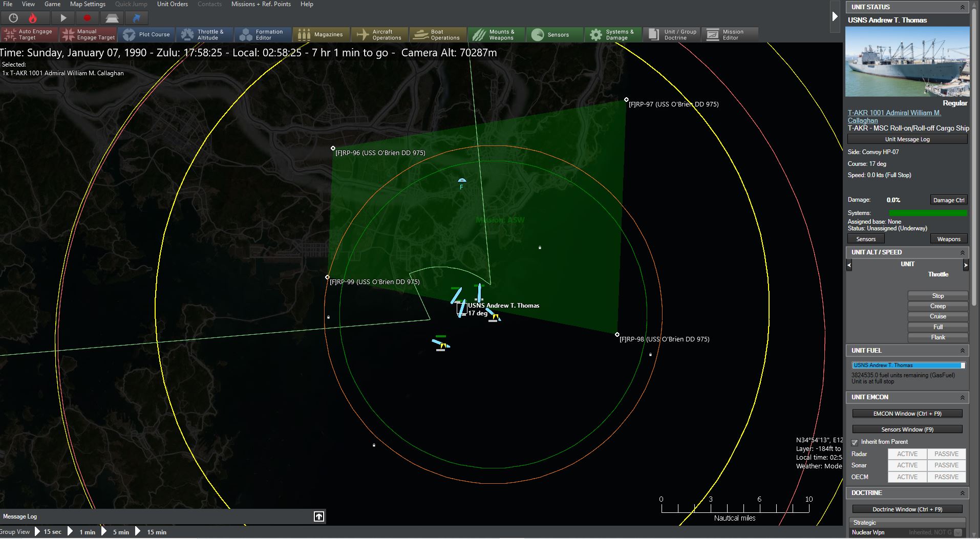980x539 pixels.
Task: Click the red flame icon in toolbar
Action: coord(33,18)
